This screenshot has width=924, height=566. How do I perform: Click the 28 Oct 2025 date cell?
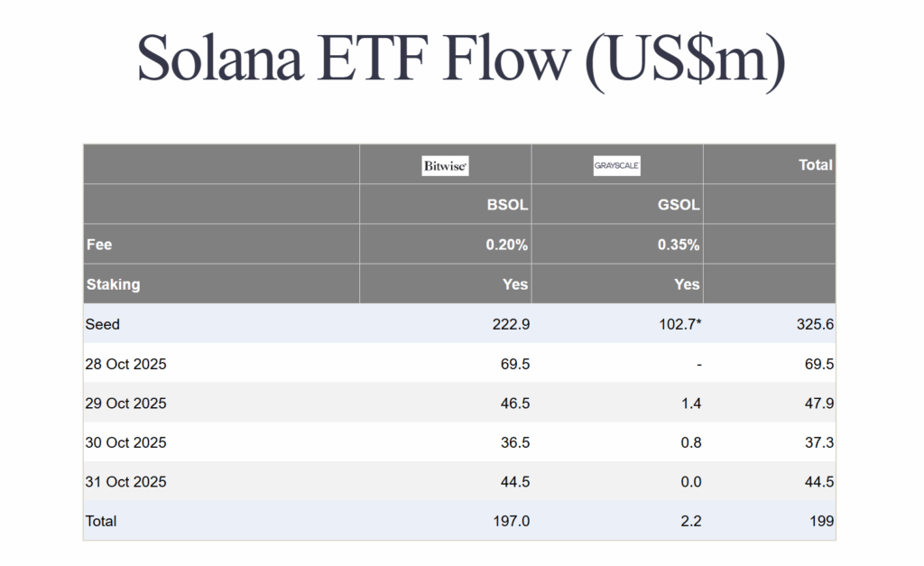(126, 364)
